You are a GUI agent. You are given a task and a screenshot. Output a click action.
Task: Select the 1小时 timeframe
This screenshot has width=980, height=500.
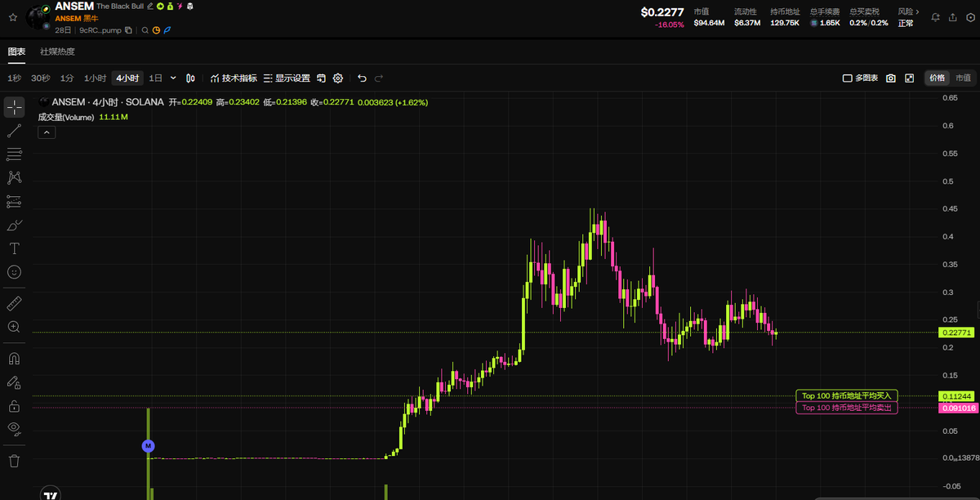[95, 78]
